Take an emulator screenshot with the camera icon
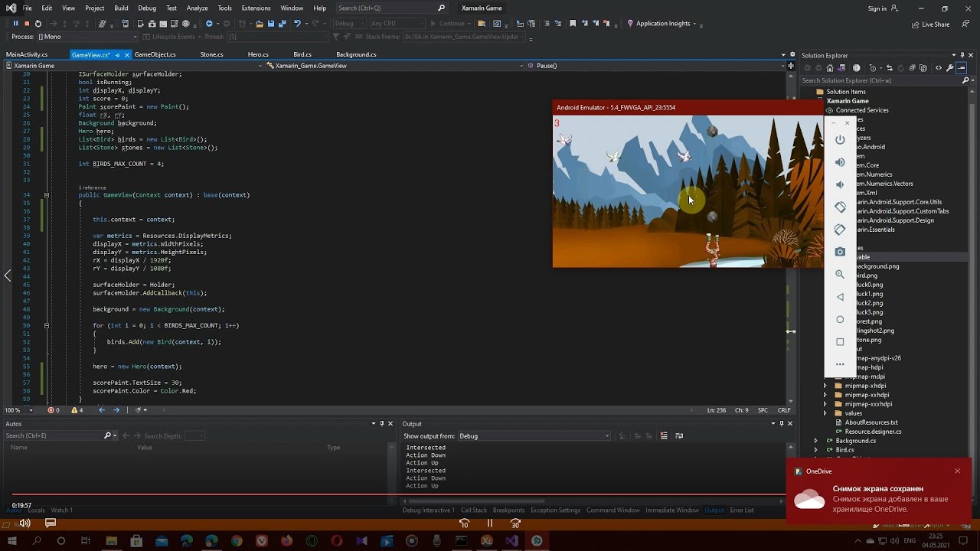The width and height of the screenshot is (980, 551). tap(840, 252)
